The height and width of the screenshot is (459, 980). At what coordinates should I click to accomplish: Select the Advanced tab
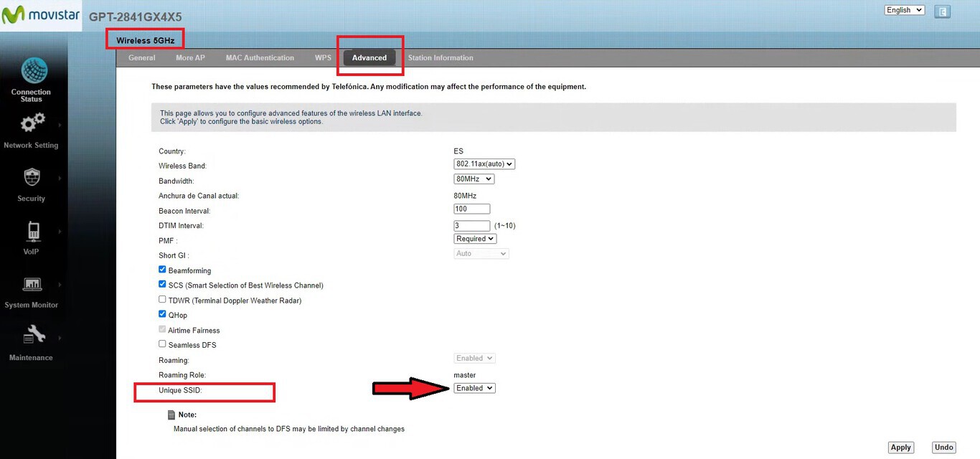[x=369, y=57]
